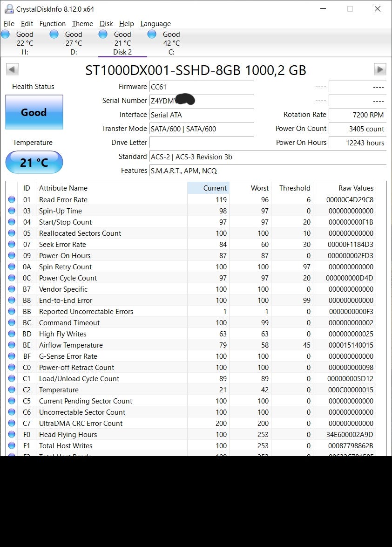Click status orb for Read Error Rate

pyautogui.click(x=12, y=199)
